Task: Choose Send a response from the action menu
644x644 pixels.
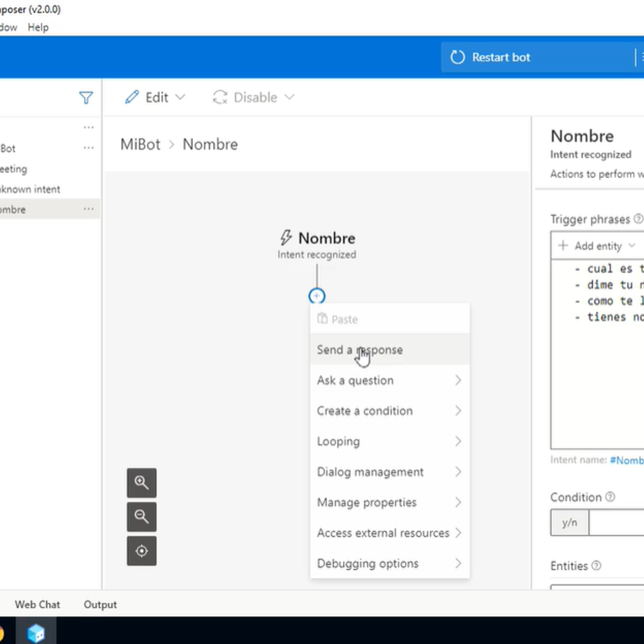Action: pyautogui.click(x=360, y=349)
